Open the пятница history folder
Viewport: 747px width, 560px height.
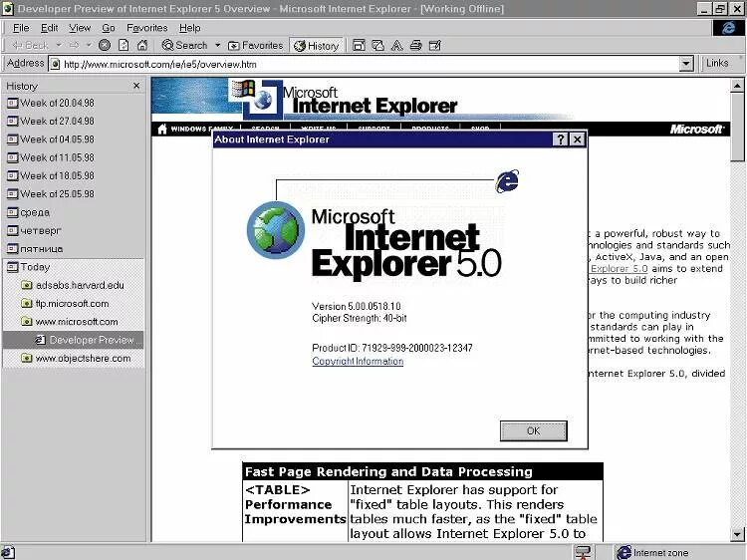click(x=35, y=249)
